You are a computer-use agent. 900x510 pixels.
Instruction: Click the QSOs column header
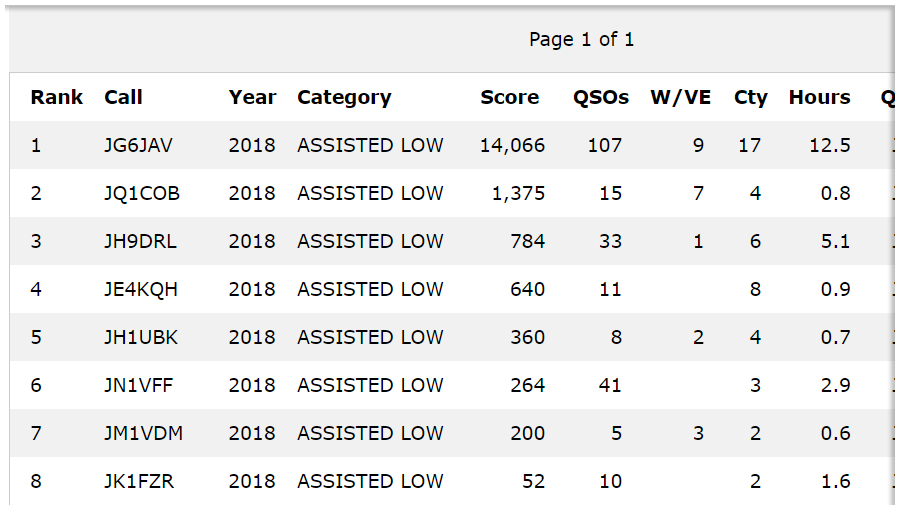point(601,97)
